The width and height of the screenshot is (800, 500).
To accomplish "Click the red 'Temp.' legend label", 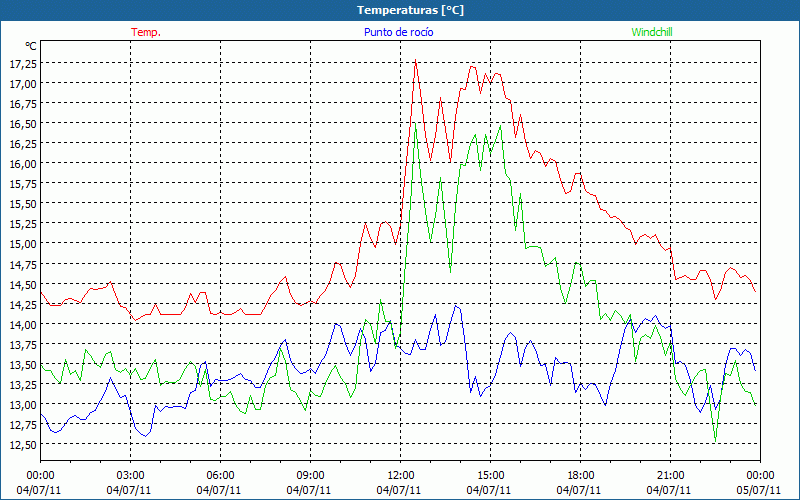I will pyautogui.click(x=146, y=32).
